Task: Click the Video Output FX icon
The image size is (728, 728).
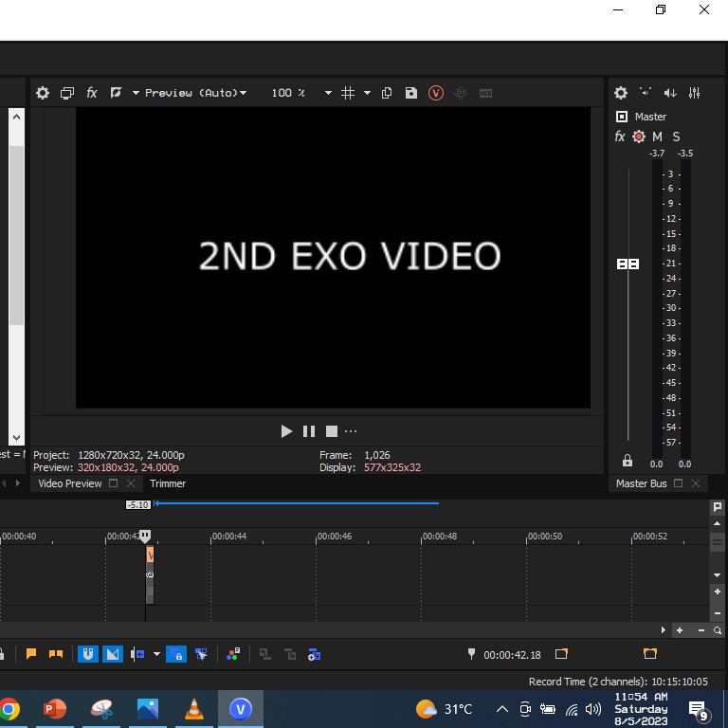Action: point(91,93)
